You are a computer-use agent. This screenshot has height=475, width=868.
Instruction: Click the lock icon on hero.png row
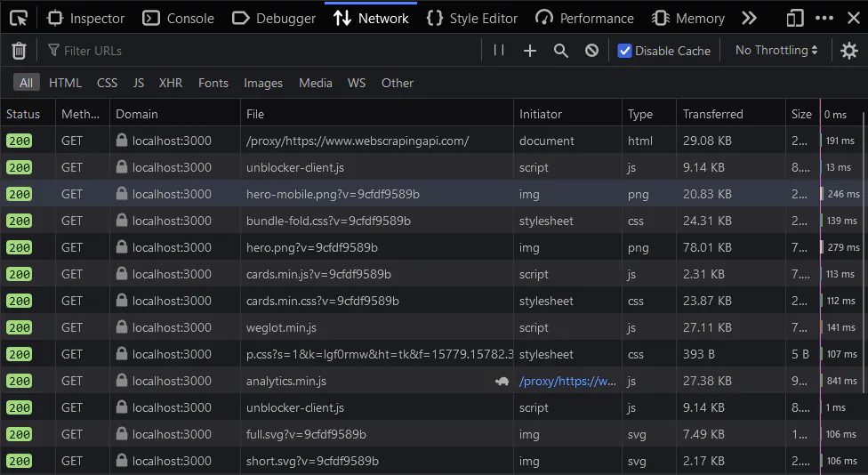coord(122,247)
